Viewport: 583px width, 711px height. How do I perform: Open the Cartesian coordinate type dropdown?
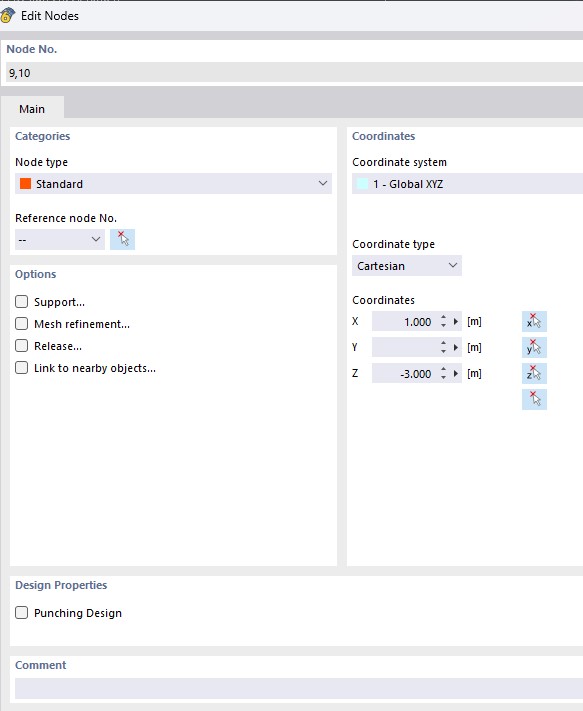[x=407, y=266]
